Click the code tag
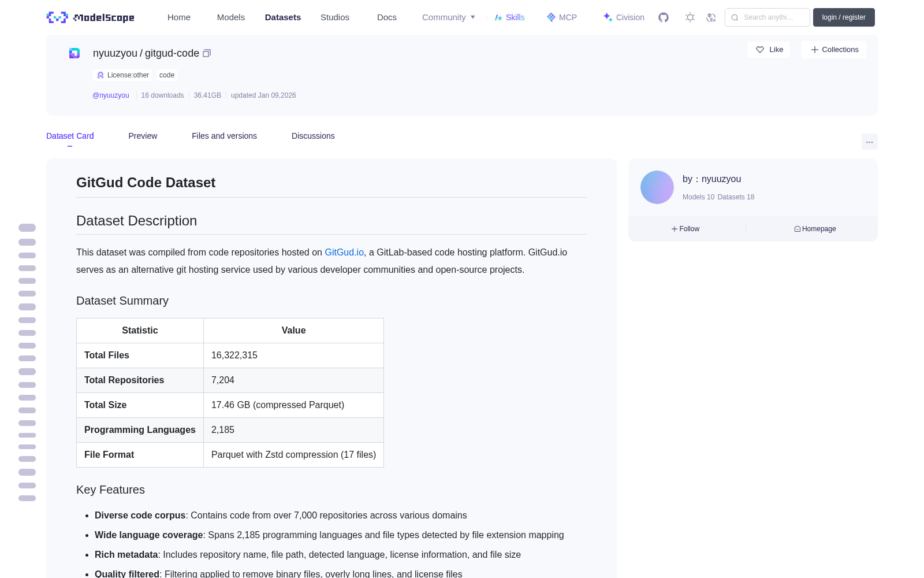This screenshot has width=924, height=578. click(x=167, y=75)
